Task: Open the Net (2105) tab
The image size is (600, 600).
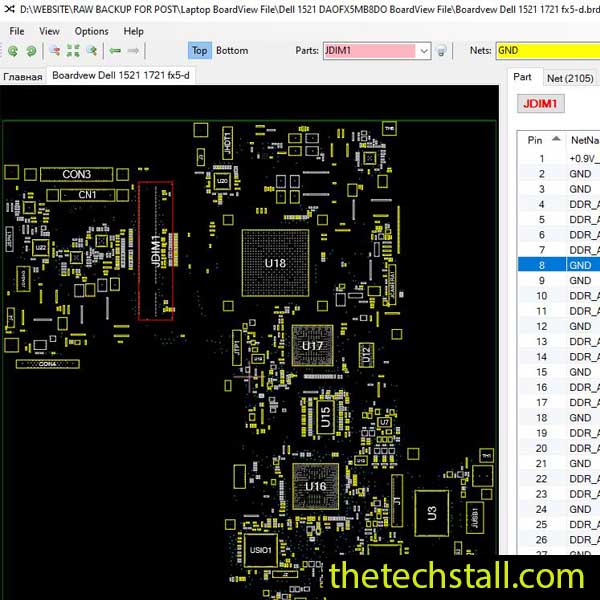Action: pyautogui.click(x=570, y=78)
